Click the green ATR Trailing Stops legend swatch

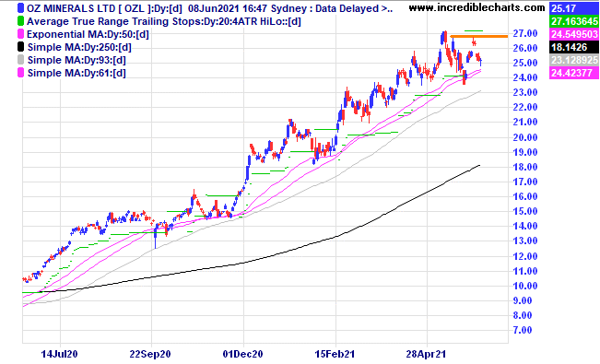pos(20,21)
